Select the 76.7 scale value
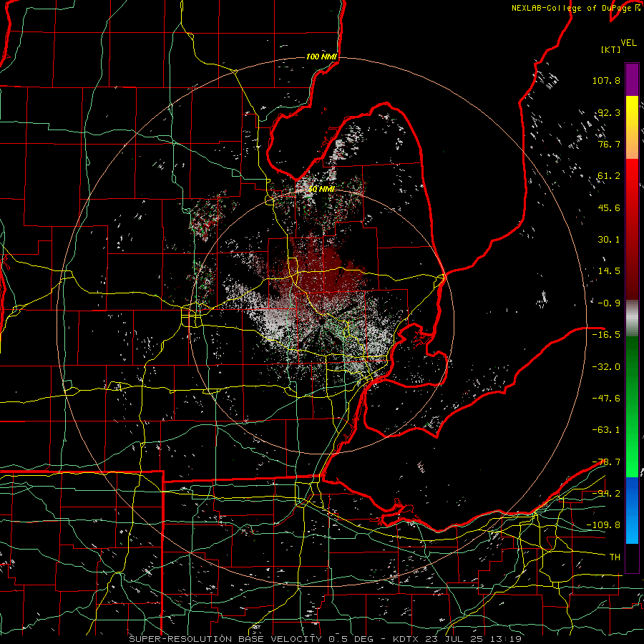Screen dimensions: 644x644 pyautogui.click(x=609, y=144)
